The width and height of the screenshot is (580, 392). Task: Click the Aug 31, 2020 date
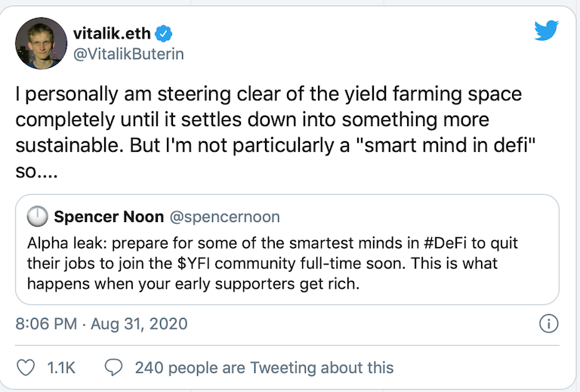click(140, 325)
